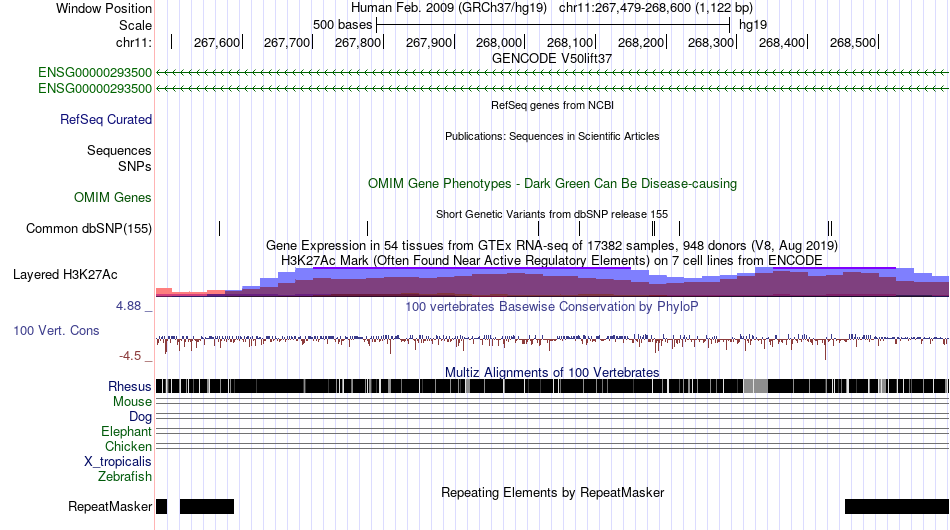Image resolution: width=950 pixels, height=530 pixels.
Task: Click the Scale track label
Action: tap(135, 25)
